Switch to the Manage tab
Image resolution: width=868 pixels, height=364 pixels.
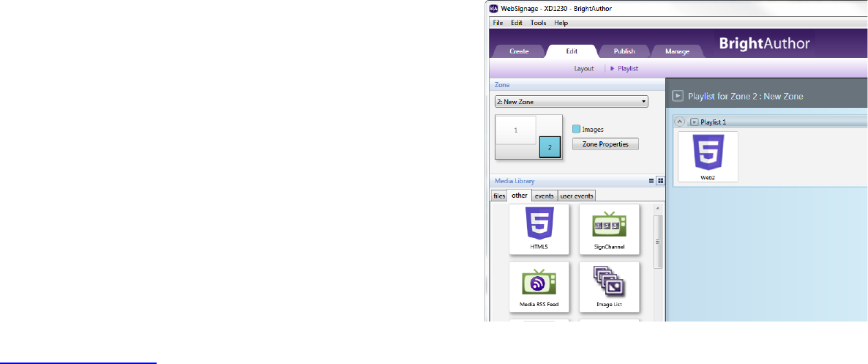coord(677,51)
